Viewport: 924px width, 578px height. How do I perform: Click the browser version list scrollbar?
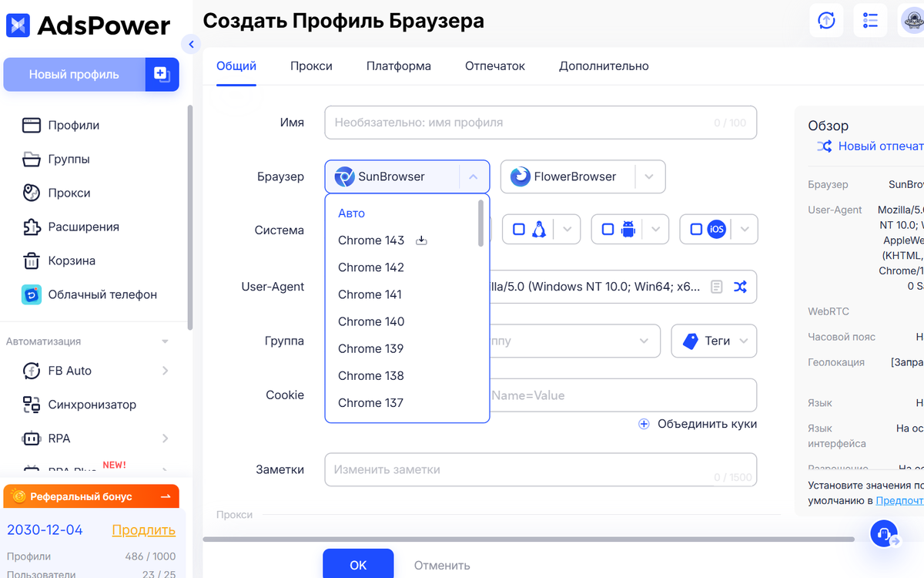coord(481,223)
